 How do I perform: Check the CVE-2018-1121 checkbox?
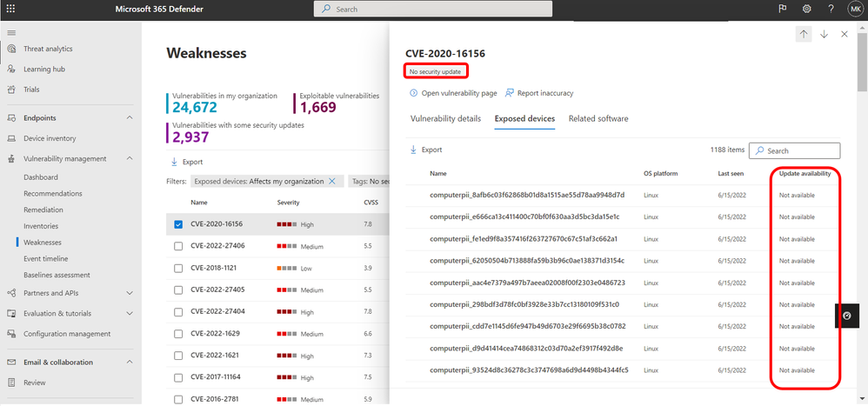(x=178, y=269)
